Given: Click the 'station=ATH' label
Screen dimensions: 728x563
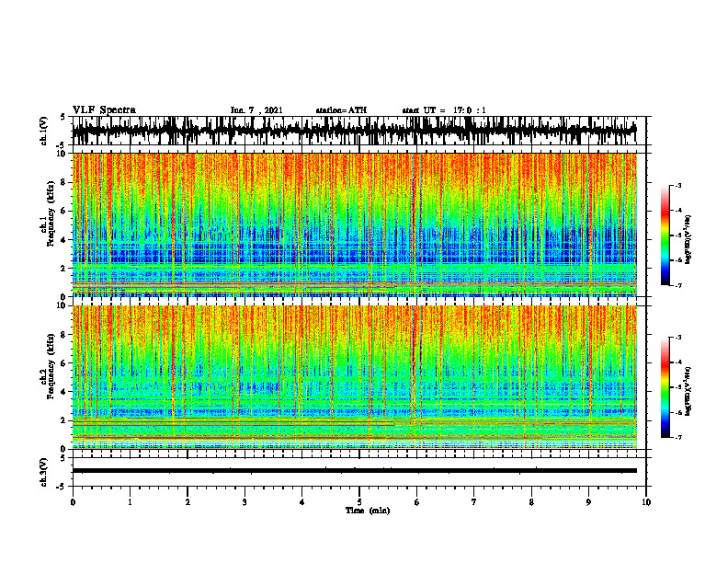Looking at the screenshot, I should [x=341, y=110].
